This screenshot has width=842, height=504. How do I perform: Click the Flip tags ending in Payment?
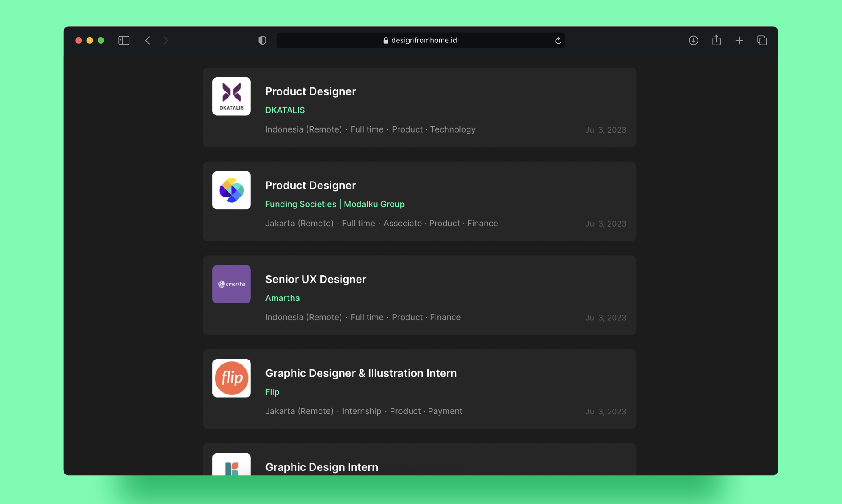point(364,411)
